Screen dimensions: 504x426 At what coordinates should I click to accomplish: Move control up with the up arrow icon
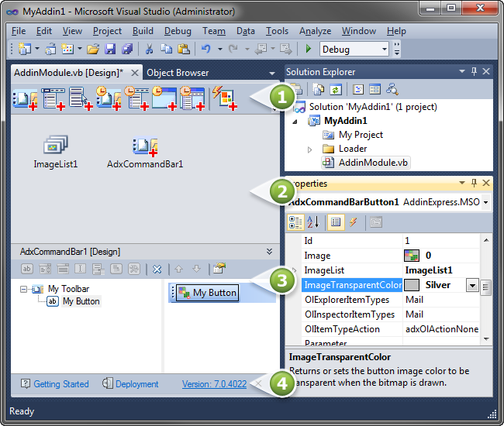[x=178, y=269]
